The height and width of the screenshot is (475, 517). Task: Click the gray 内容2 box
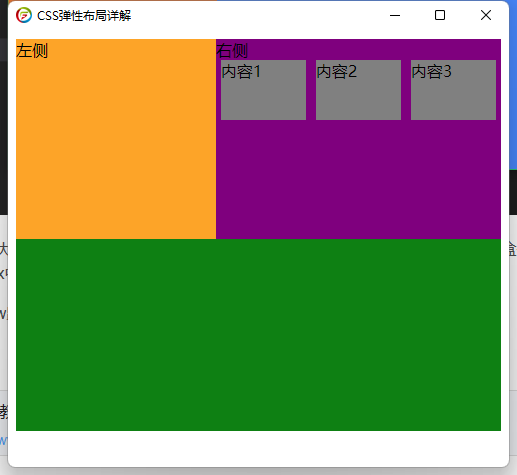pyautogui.click(x=358, y=90)
